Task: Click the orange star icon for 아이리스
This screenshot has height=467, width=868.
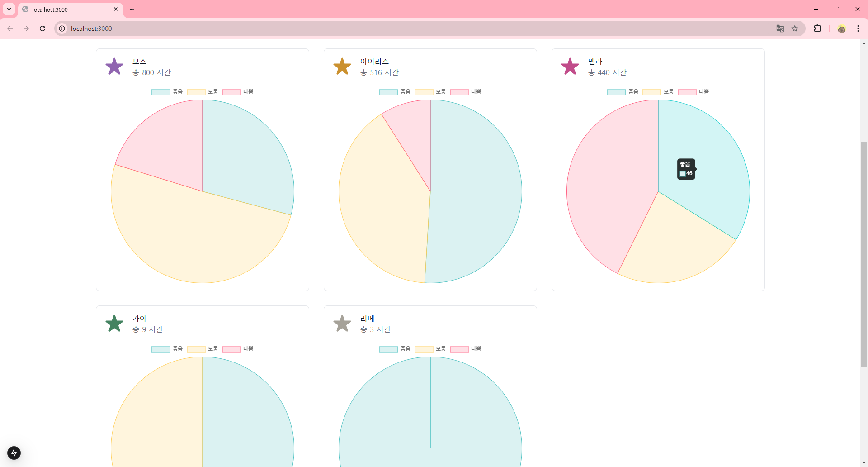Action: click(342, 67)
